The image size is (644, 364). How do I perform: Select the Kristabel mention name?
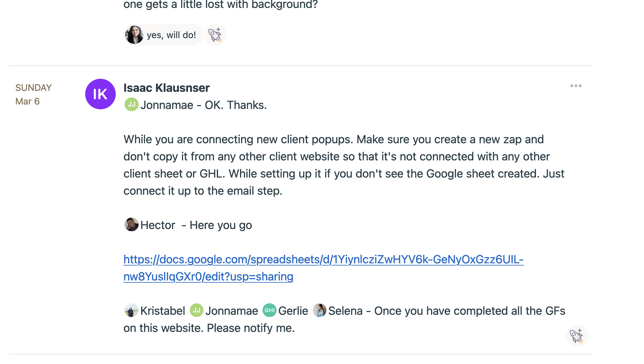[162, 311]
